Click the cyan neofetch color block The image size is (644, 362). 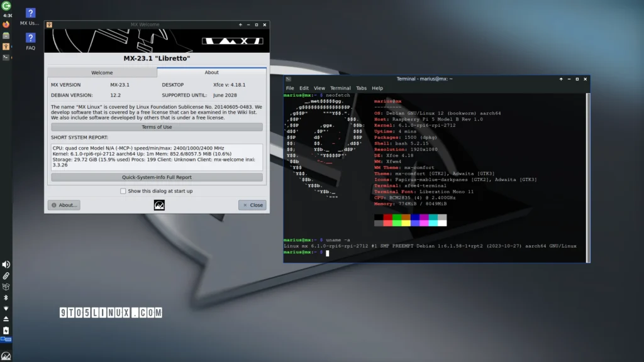[x=433, y=217]
